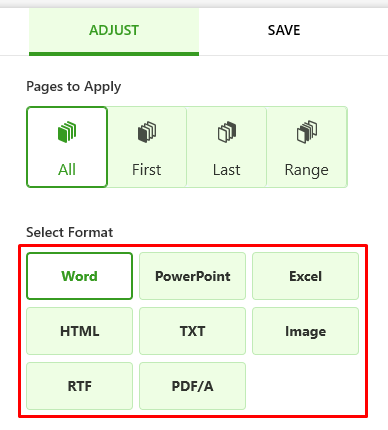The height and width of the screenshot is (430, 388).
Task: Choose the PowerPoint format button
Action: [192, 276]
